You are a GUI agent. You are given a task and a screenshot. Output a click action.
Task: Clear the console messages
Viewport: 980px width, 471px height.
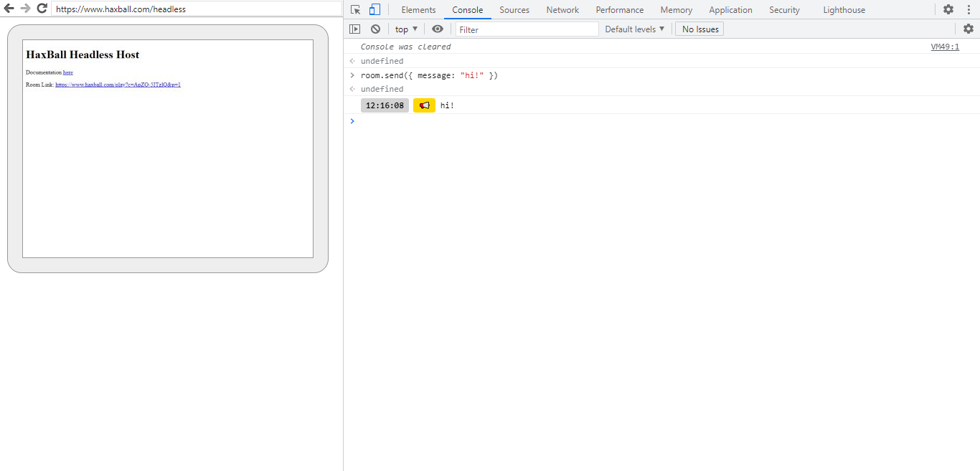pyautogui.click(x=375, y=29)
